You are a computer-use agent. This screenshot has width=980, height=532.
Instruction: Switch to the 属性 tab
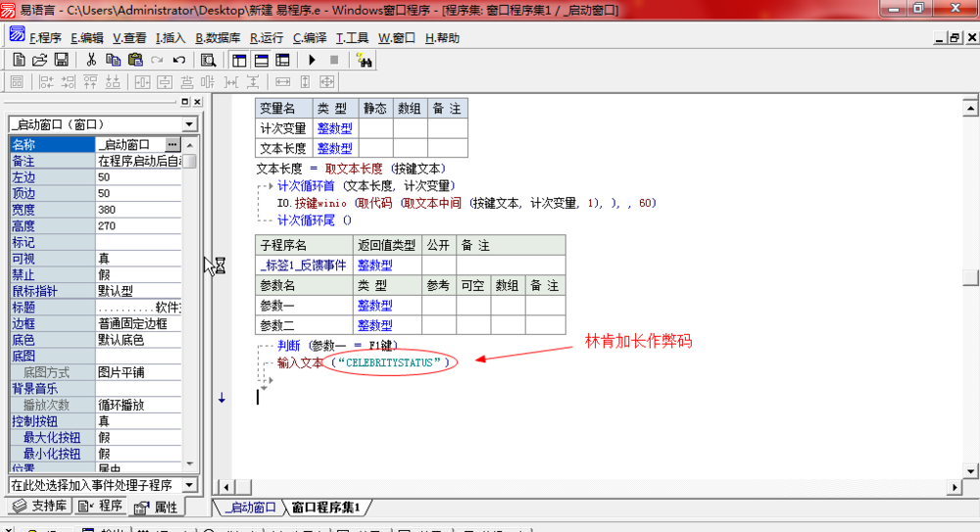pos(157,507)
